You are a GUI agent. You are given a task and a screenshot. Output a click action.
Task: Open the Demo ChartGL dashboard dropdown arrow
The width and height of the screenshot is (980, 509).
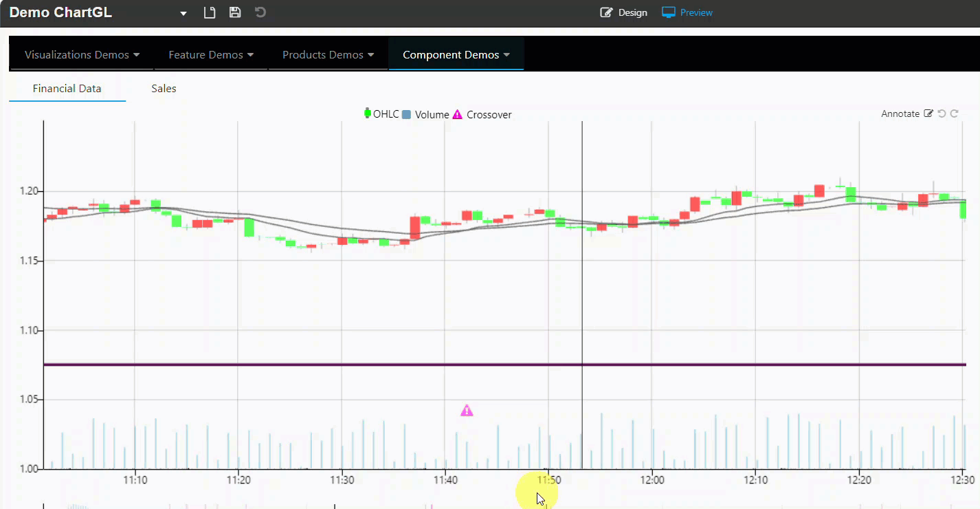pyautogui.click(x=183, y=14)
